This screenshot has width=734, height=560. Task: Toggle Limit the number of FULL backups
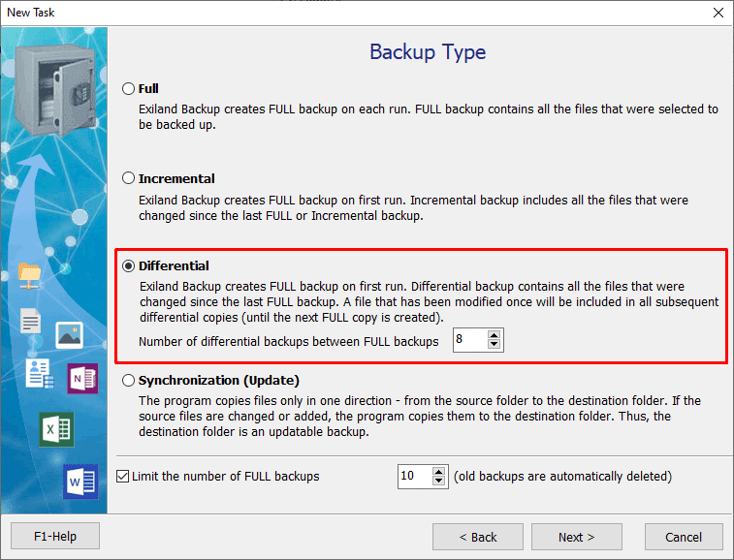[122, 477]
